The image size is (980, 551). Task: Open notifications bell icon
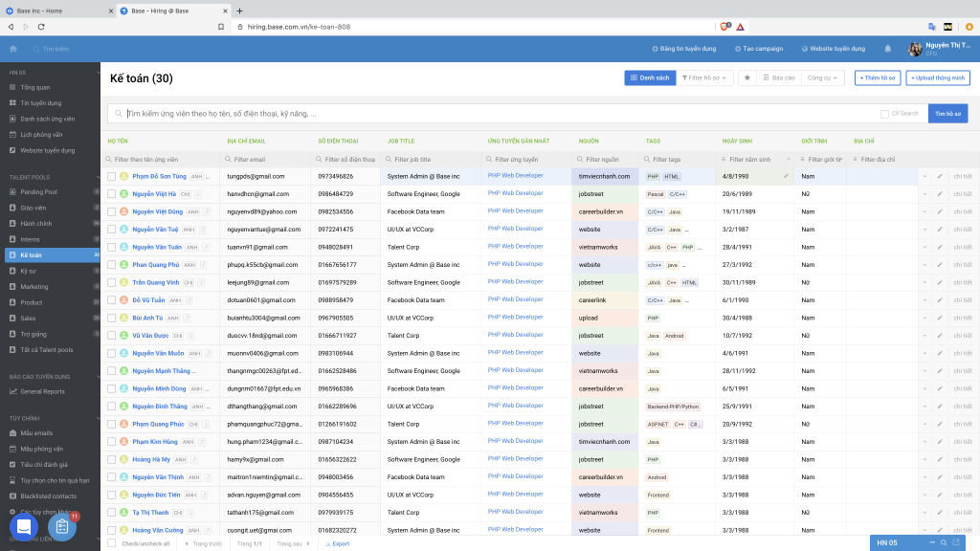[887, 49]
